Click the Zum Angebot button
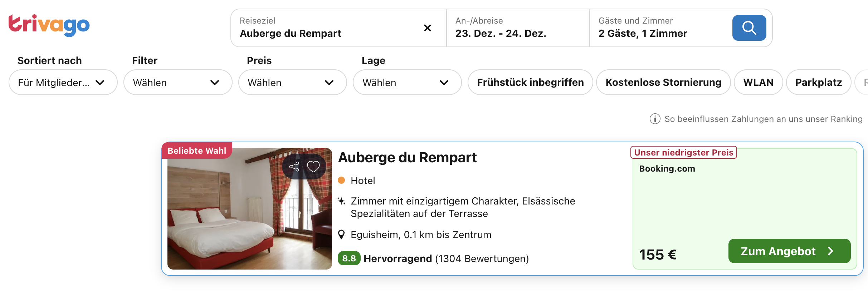The height and width of the screenshot is (291, 868). coord(789,251)
